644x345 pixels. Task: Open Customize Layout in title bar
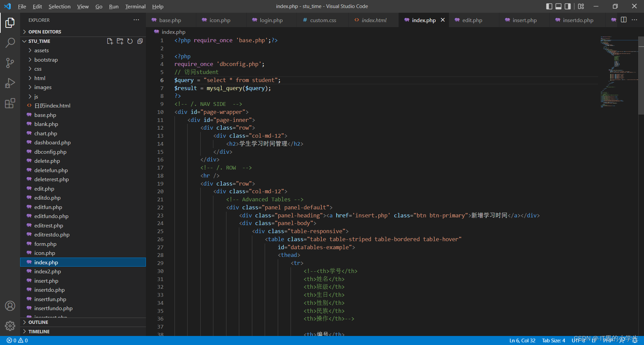[581, 6]
